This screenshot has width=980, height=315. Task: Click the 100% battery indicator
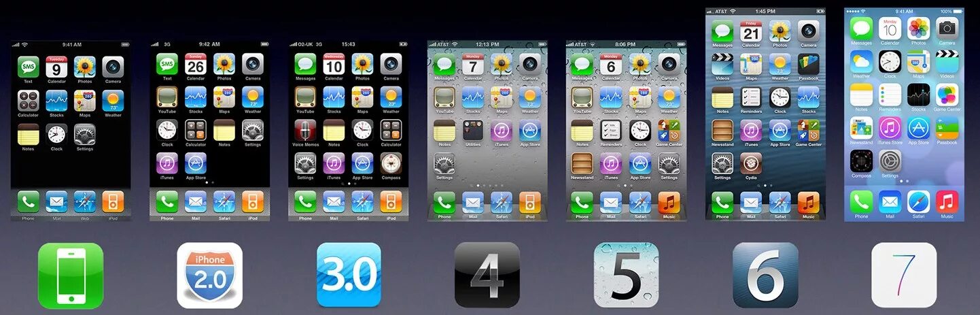click(950, 12)
